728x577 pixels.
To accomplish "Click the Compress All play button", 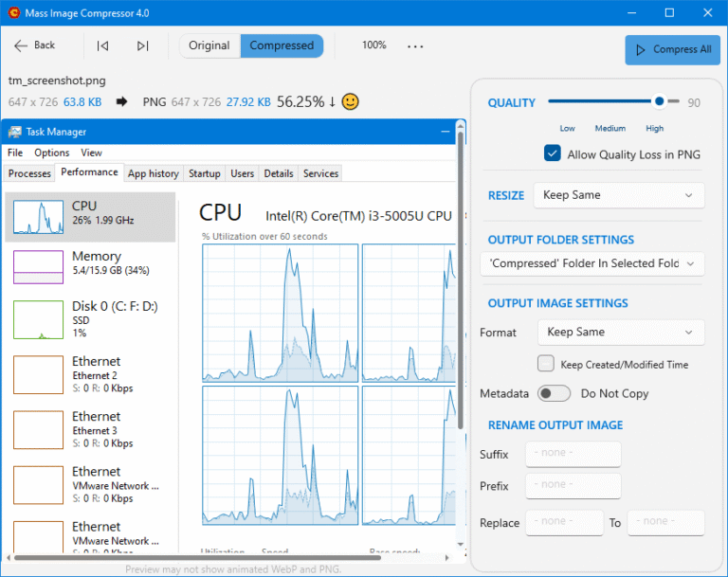I will click(x=673, y=49).
